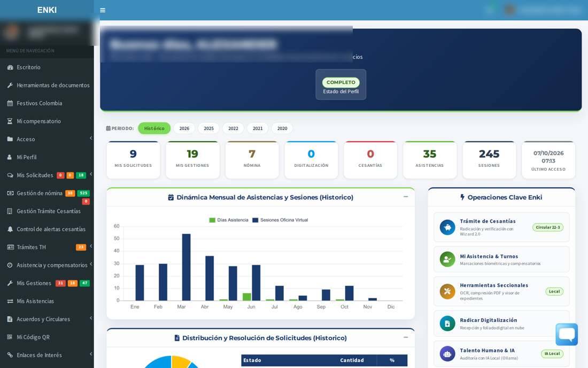Image resolution: width=588 pixels, height=368 pixels.
Task: Click the Herramientas Seccionales orange tools icon
Action: click(x=447, y=292)
